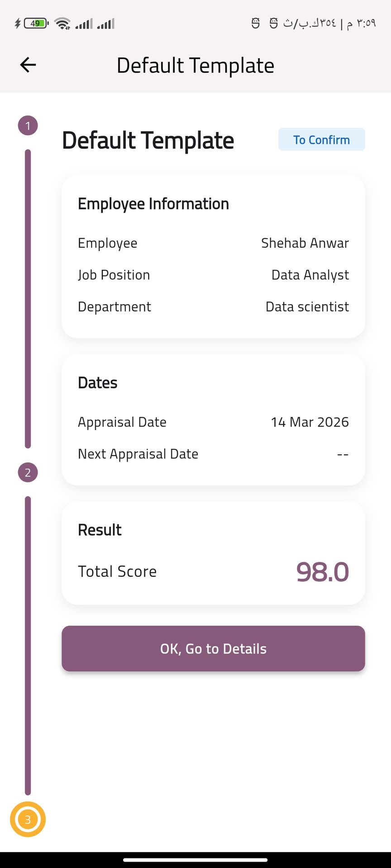The width and height of the screenshot is (391, 868).
Task: Tap the back arrow in the header
Action: (x=28, y=65)
